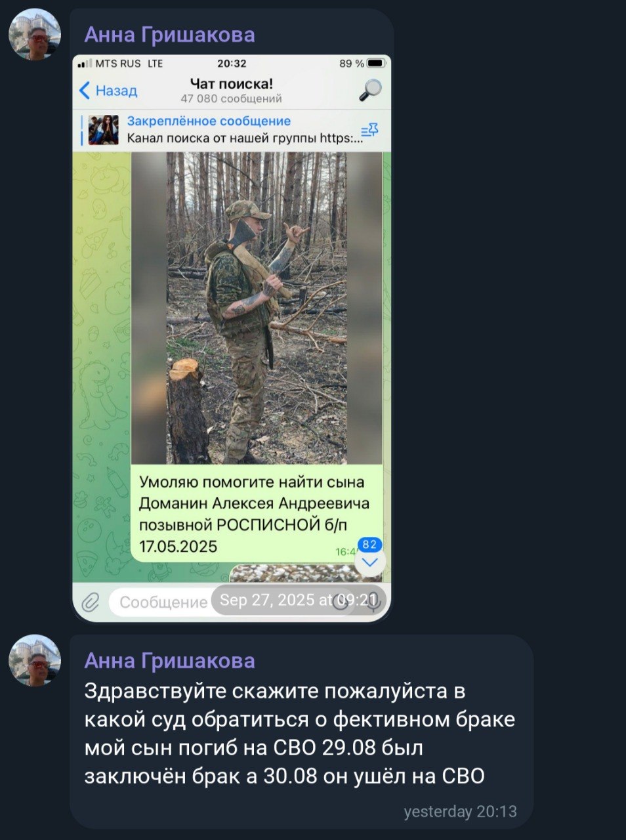Image resolution: width=626 pixels, height=840 pixels.
Task: Click the Sep 27, 2025 date label
Action: pyautogui.click(x=299, y=600)
